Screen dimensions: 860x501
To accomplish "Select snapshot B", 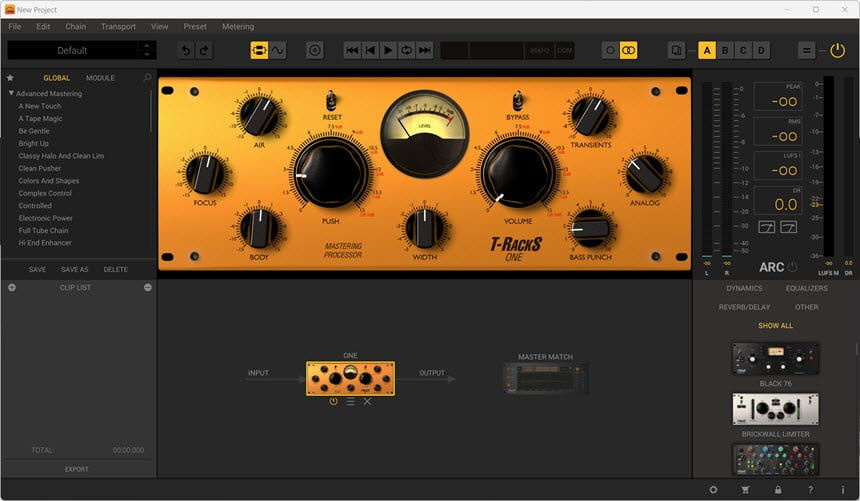I will click(725, 50).
